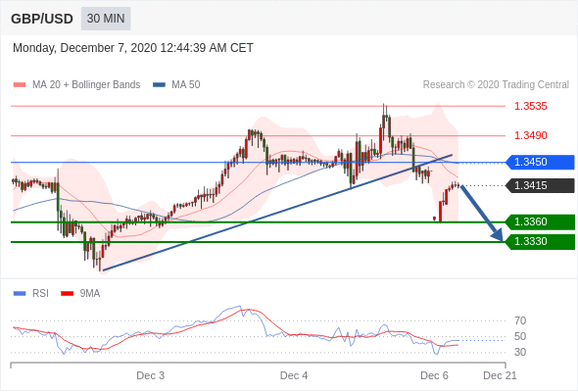Click the green 1.3330 support tag
This screenshot has width=578, height=392.
pos(540,242)
